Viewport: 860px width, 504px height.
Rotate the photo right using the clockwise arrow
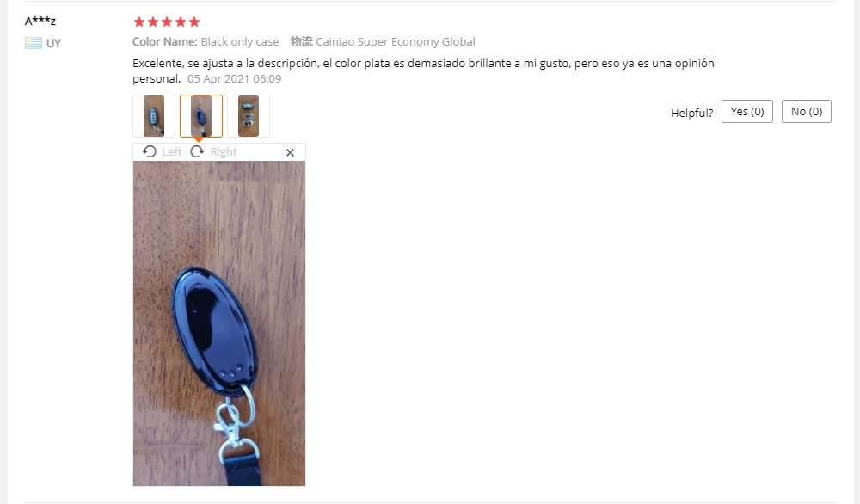197,152
